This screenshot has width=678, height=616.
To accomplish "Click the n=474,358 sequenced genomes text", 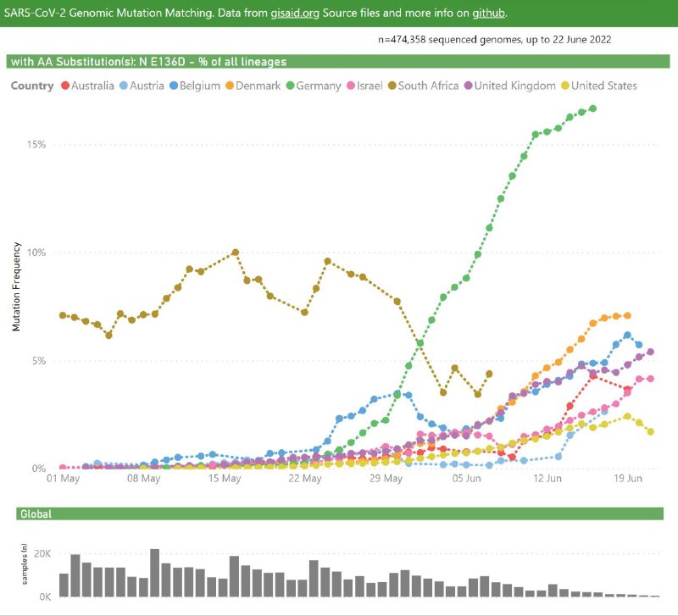I will pyautogui.click(x=495, y=40).
